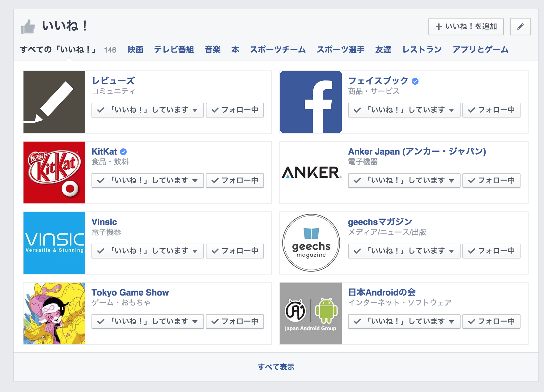Switch to the 映画 tab
This screenshot has height=392, width=544.
coord(135,49)
